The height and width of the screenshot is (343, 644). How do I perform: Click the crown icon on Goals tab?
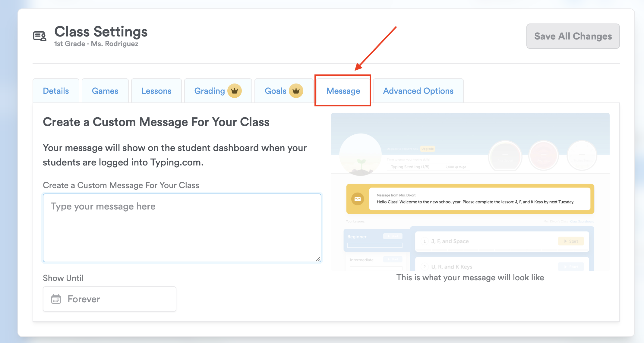(x=296, y=91)
